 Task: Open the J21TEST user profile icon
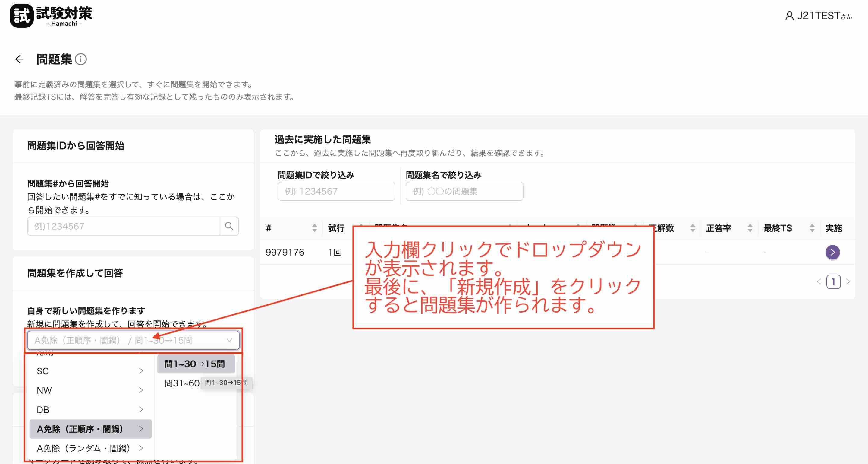click(x=789, y=16)
